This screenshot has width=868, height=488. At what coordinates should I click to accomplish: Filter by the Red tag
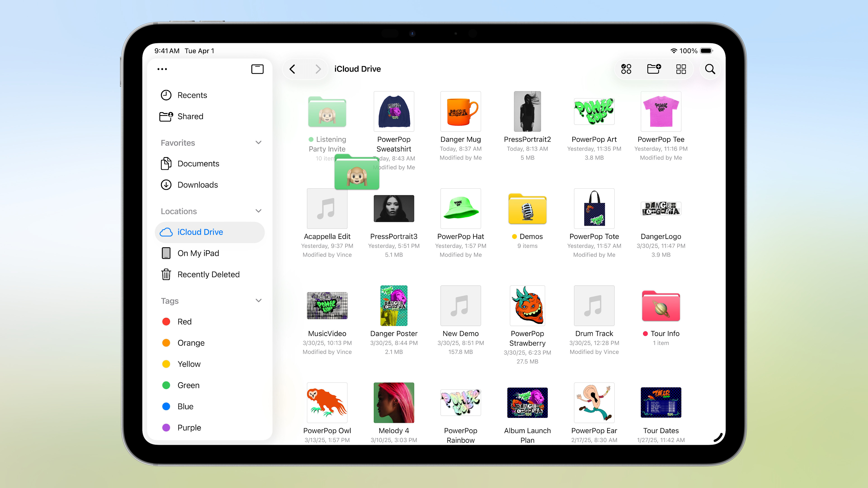pos(184,322)
